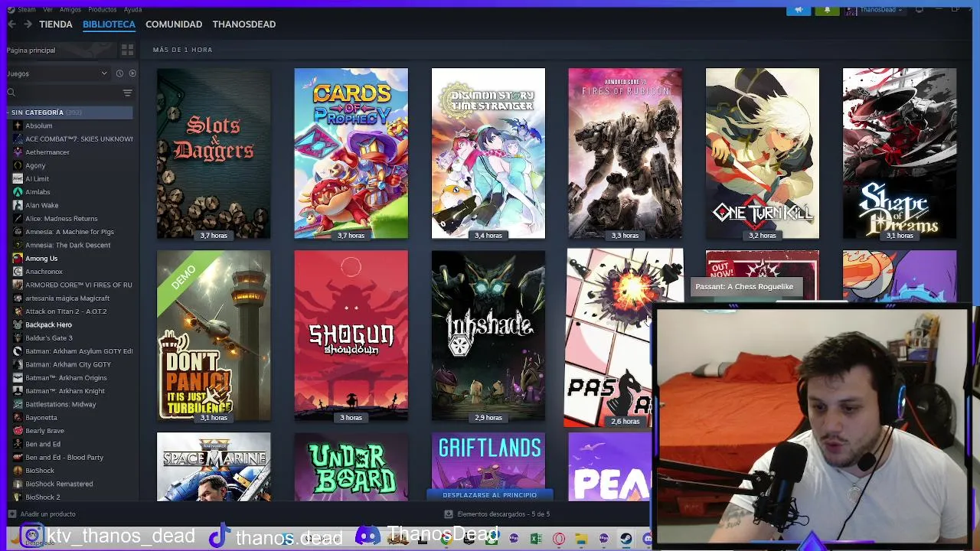980x551 pixels.
Task: Select Aimlabs in the game list
Action: 38,192
